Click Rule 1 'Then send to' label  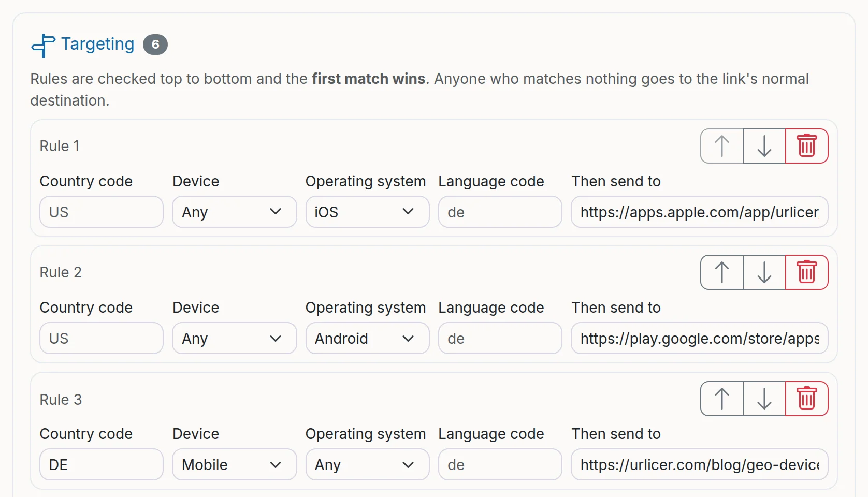pos(616,181)
